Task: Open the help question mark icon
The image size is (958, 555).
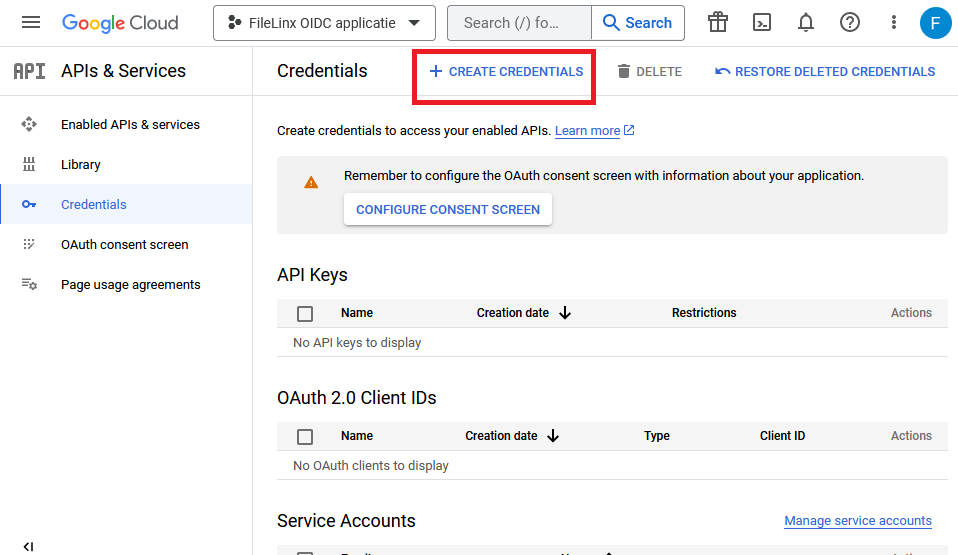Action: (850, 23)
